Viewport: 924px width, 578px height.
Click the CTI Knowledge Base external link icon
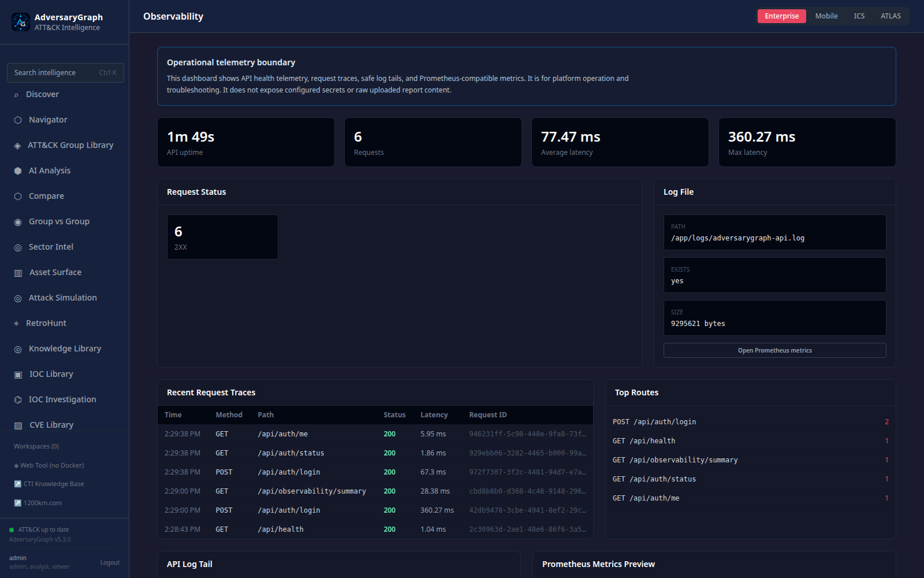point(17,484)
